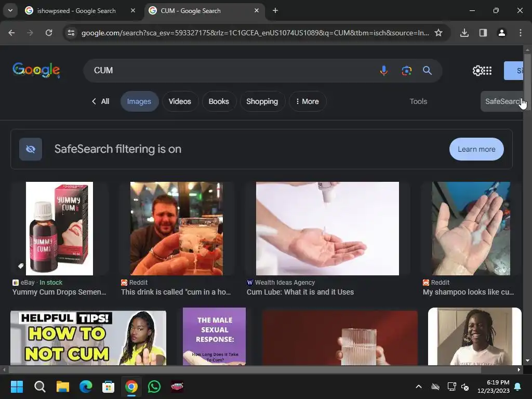The image size is (532, 399).
Task: Close the active Google Search tab
Action: point(257,10)
